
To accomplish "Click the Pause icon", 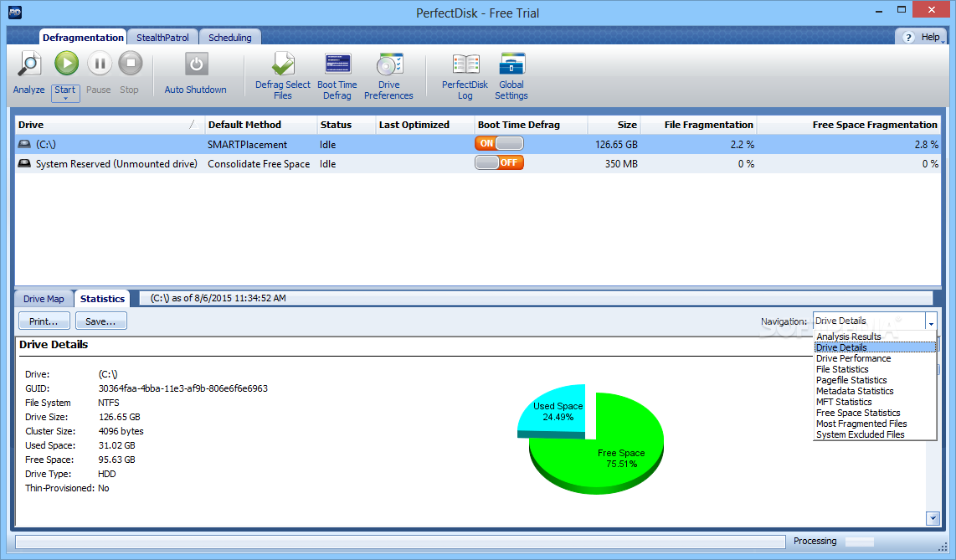I will (x=100, y=64).
